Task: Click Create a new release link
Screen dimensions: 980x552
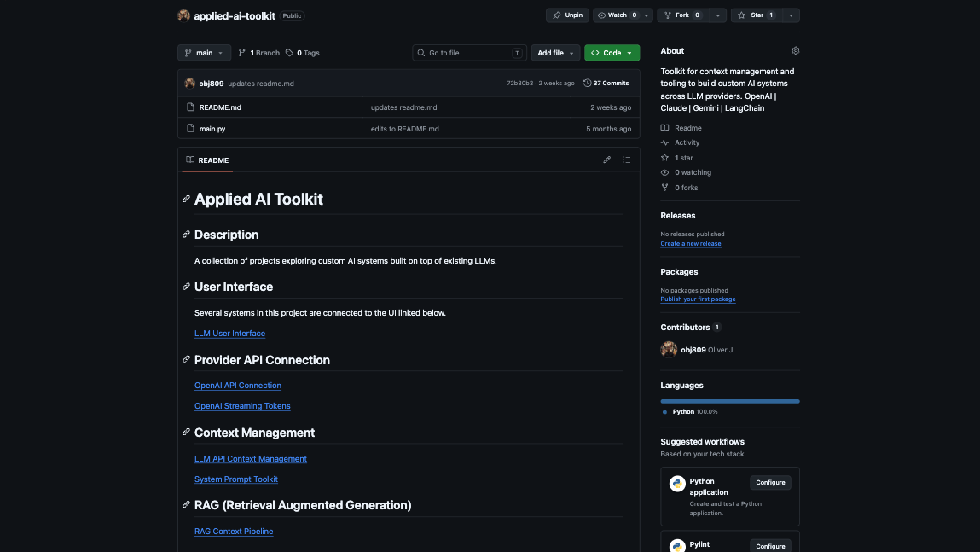Action: click(691, 244)
